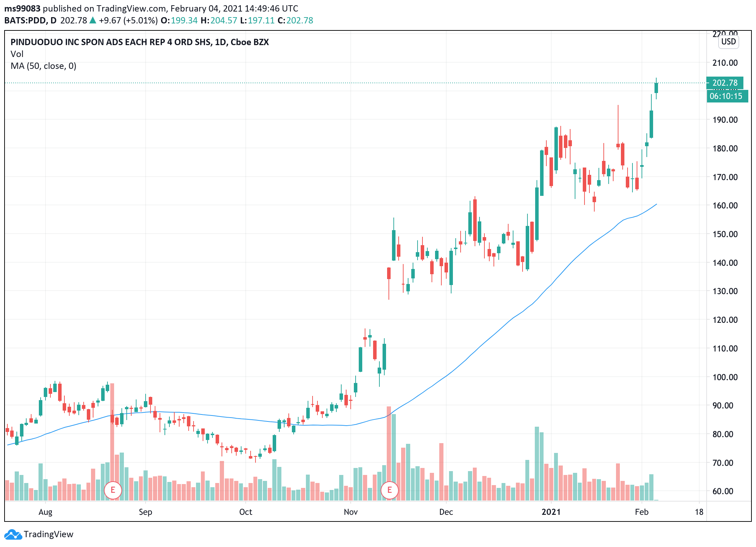Click the blue moving average line end
Viewport: 756px width, 547px height.
click(656, 204)
